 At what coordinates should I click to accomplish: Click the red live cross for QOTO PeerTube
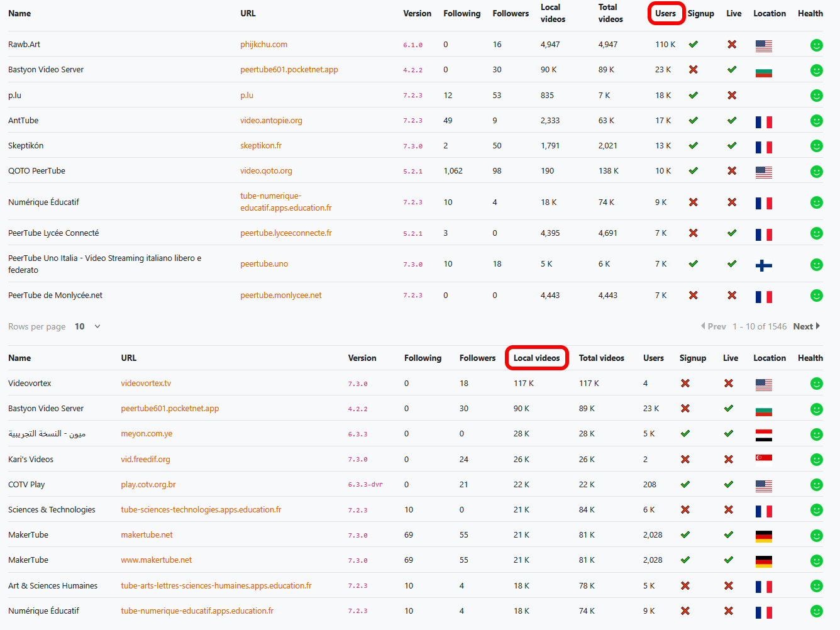click(732, 170)
